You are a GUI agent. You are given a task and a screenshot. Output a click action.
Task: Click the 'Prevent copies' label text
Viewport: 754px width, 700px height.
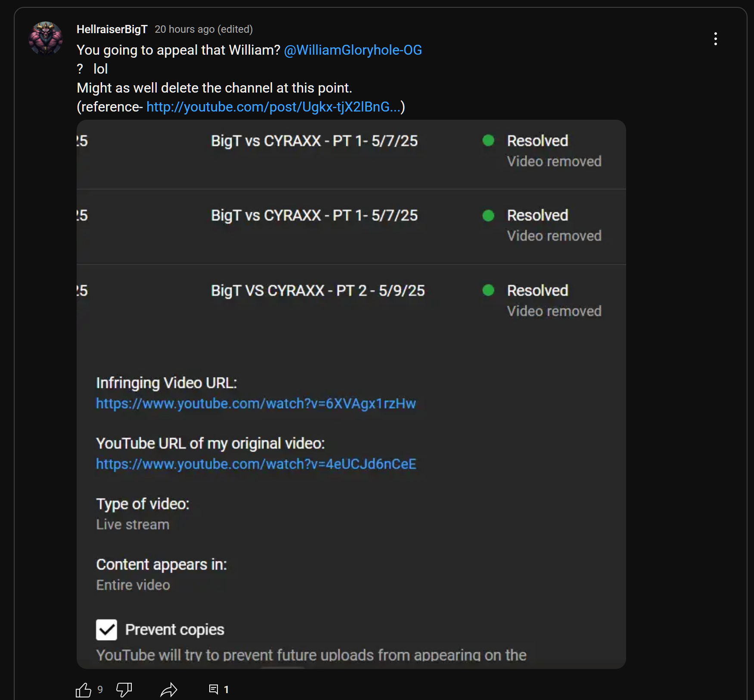tap(175, 630)
